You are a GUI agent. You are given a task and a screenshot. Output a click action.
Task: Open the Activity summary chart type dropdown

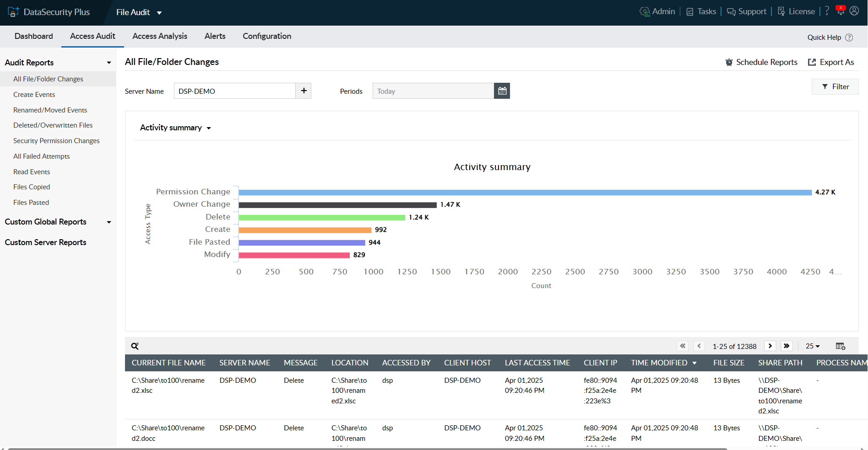point(209,128)
